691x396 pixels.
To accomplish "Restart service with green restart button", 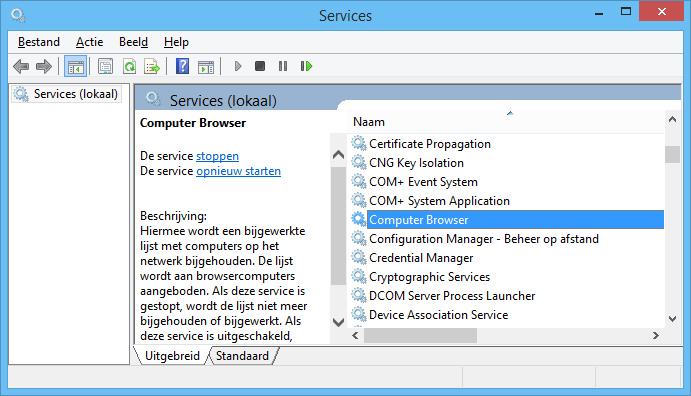I will (306, 66).
